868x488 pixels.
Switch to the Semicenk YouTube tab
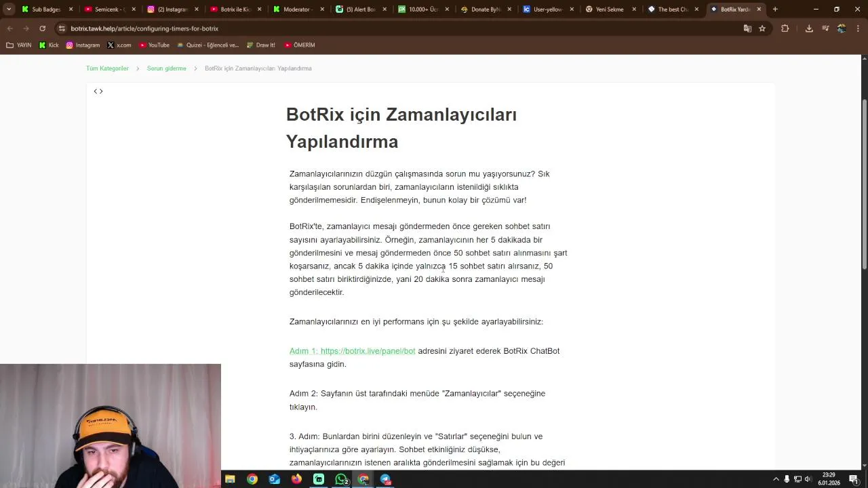coord(110,9)
